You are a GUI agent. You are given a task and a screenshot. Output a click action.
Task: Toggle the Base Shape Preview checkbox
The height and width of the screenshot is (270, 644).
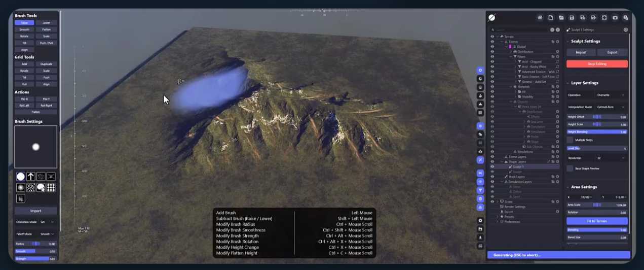tap(570, 168)
